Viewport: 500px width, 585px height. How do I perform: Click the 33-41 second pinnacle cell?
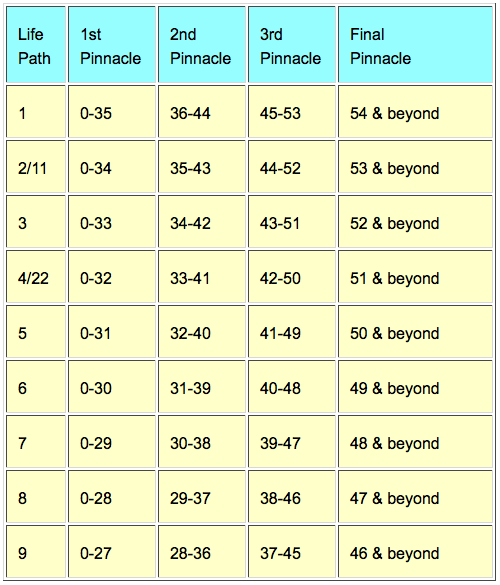202,276
